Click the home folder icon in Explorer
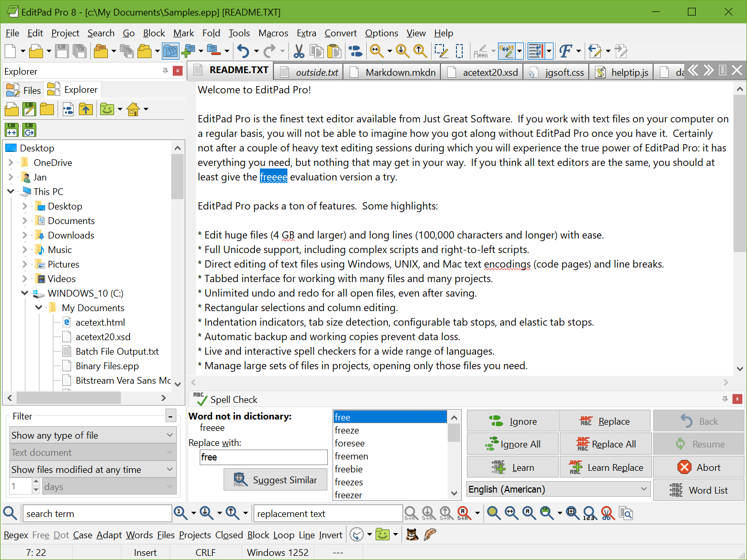747x560 pixels. pos(133,109)
